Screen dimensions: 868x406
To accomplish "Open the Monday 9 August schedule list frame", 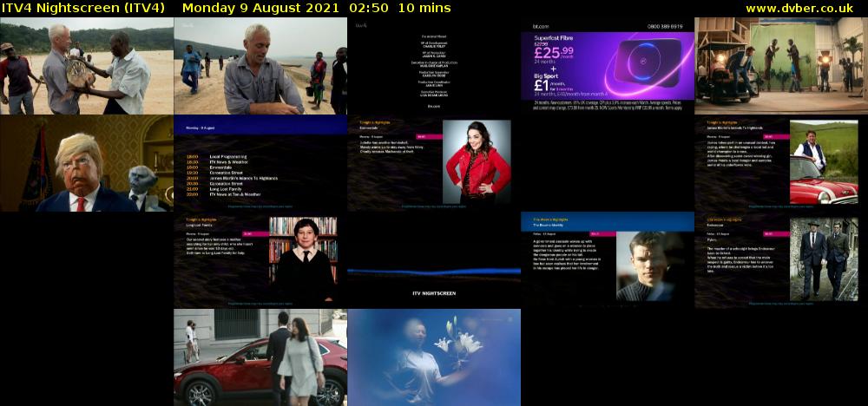I will (260, 163).
